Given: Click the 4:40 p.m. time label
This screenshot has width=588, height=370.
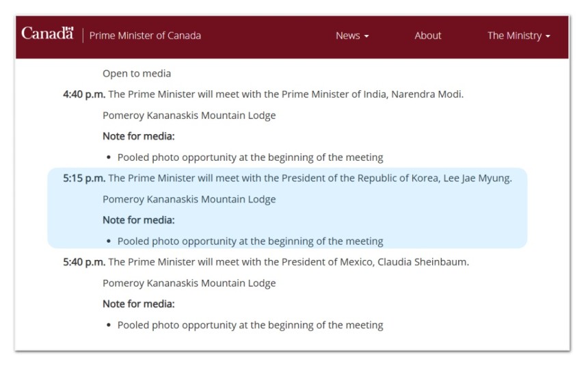Looking at the screenshot, I should [x=84, y=94].
